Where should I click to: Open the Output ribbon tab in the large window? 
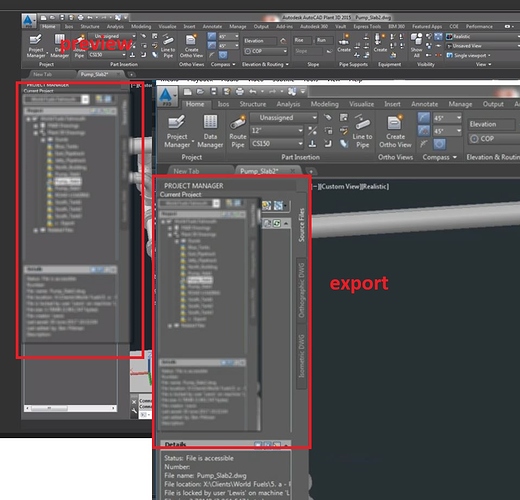tap(493, 104)
